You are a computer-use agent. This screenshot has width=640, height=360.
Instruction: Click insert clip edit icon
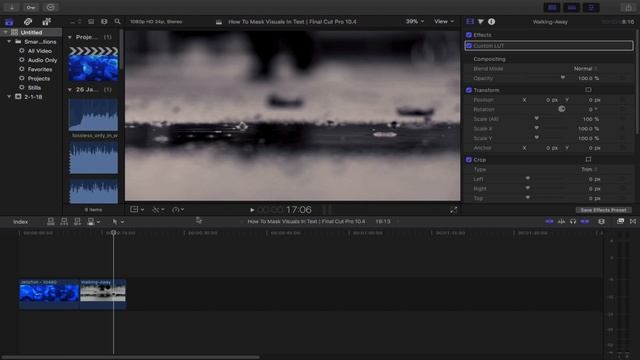point(64,221)
